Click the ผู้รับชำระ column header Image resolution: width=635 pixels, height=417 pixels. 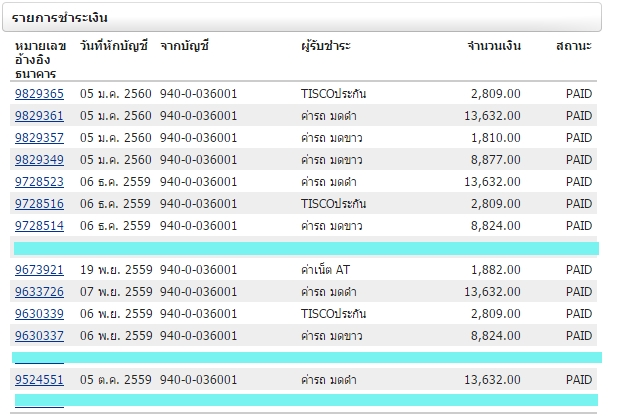pos(326,46)
